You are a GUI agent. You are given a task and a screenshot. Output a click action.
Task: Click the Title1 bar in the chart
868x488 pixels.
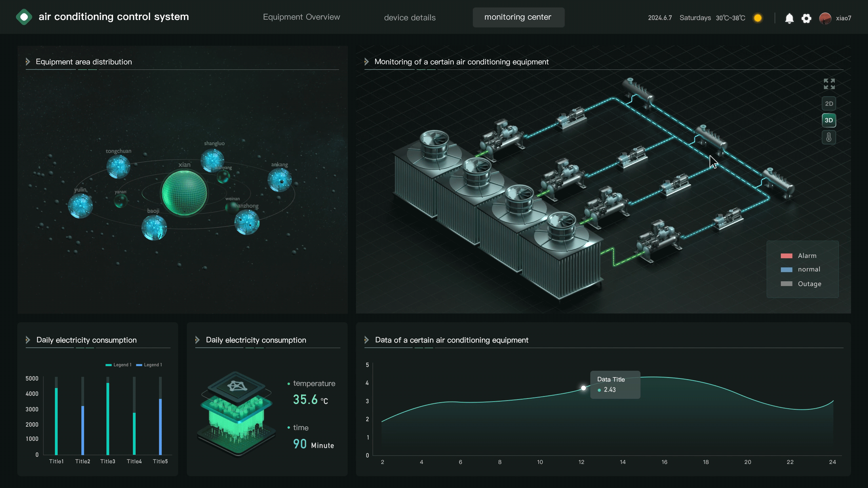click(x=56, y=421)
